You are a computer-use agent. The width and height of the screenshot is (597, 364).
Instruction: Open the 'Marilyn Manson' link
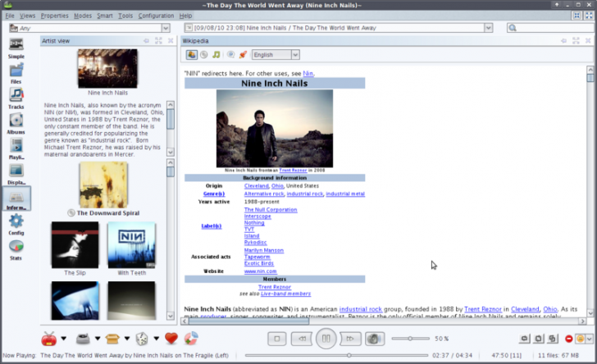pyautogui.click(x=264, y=250)
